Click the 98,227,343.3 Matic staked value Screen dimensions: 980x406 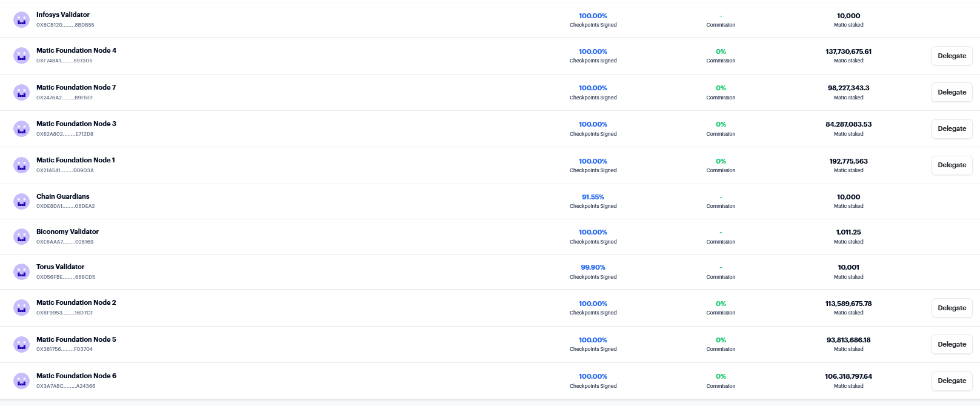click(x=848, y=88)
